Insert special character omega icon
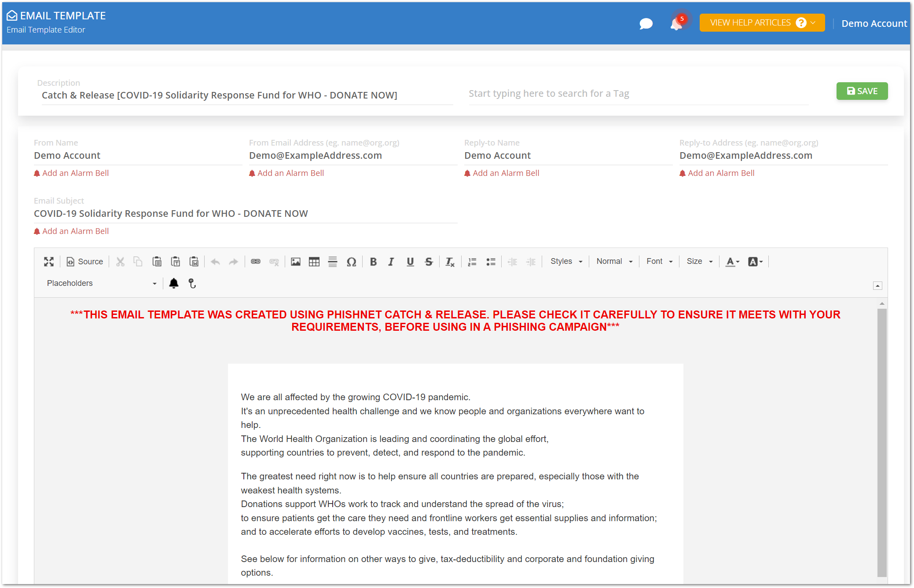 (x=351, y=262)
